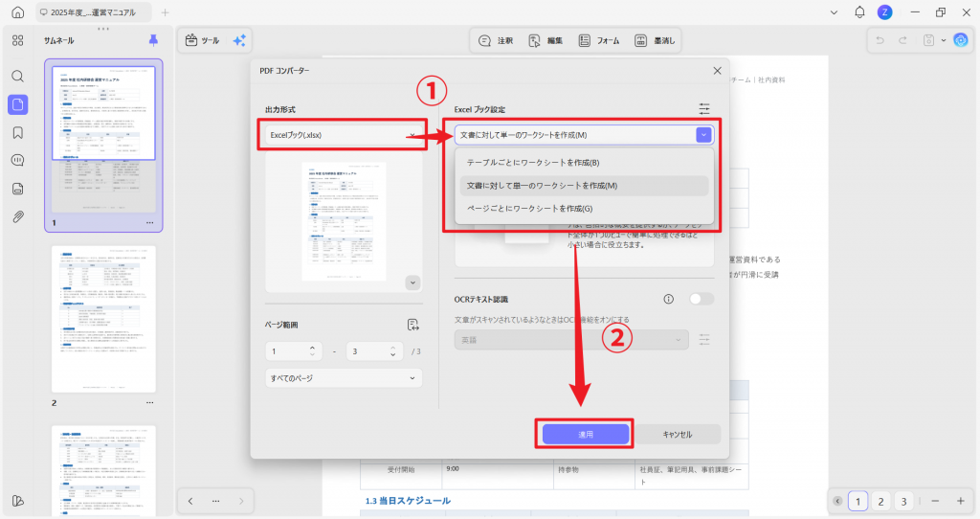The height and width of the screenshot is (519, 980).
Task: Jump to page 3 button at bottom right
Action: point(903,501)
